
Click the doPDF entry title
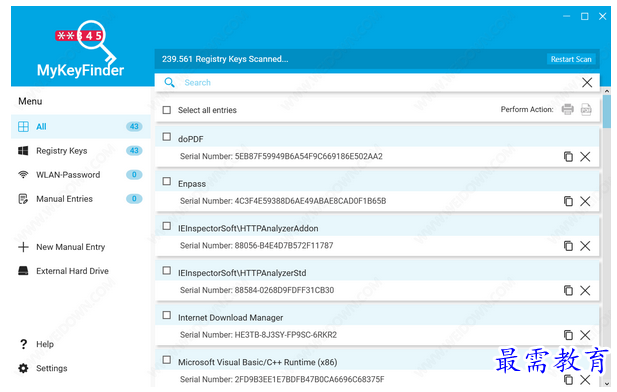[190, 139]
